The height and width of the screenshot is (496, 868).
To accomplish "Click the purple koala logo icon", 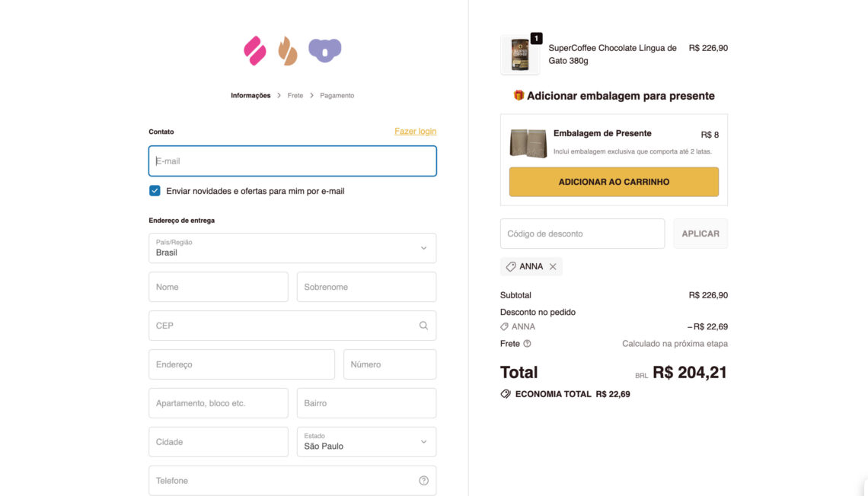I will coord(325,50).
